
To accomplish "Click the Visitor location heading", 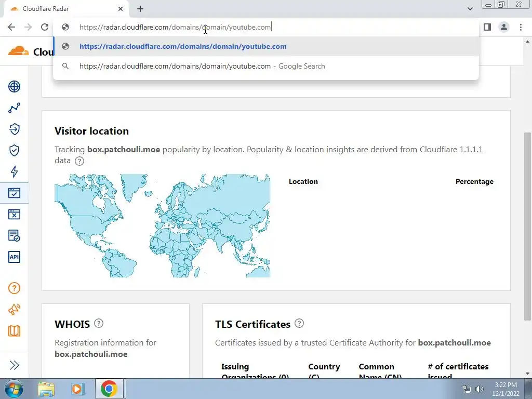I will click(91, 131).
